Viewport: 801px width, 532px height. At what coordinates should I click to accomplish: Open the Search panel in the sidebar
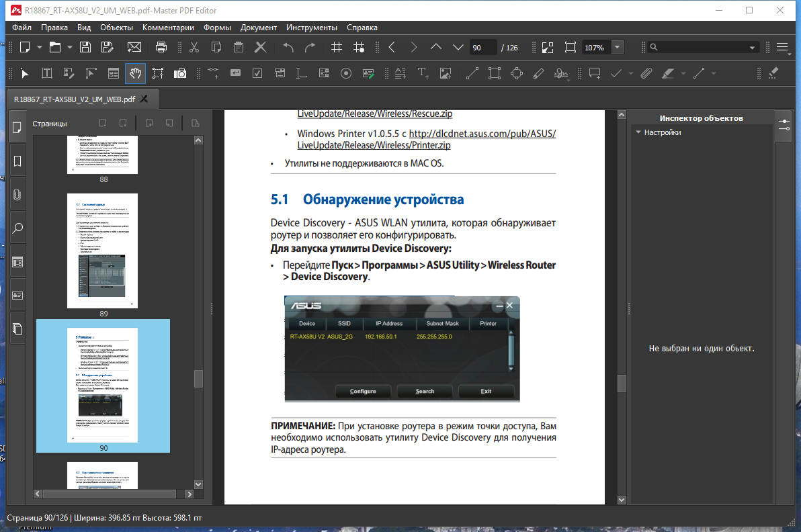(17, 228)
